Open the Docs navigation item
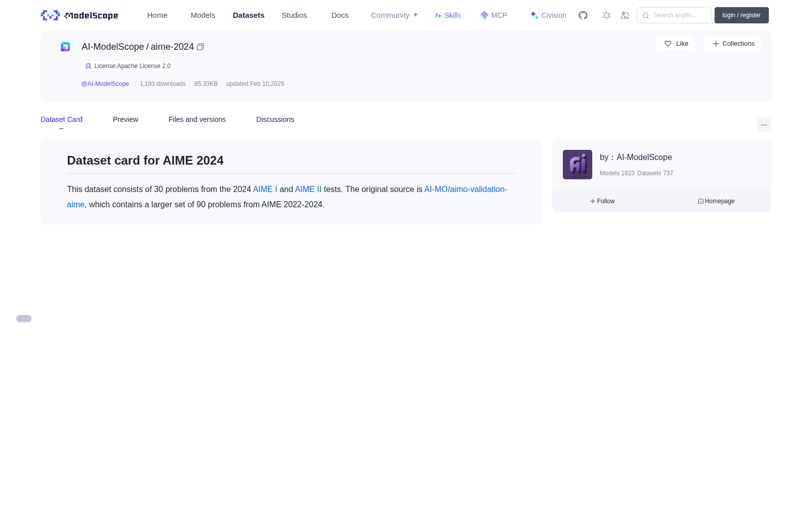 [340, 15]
